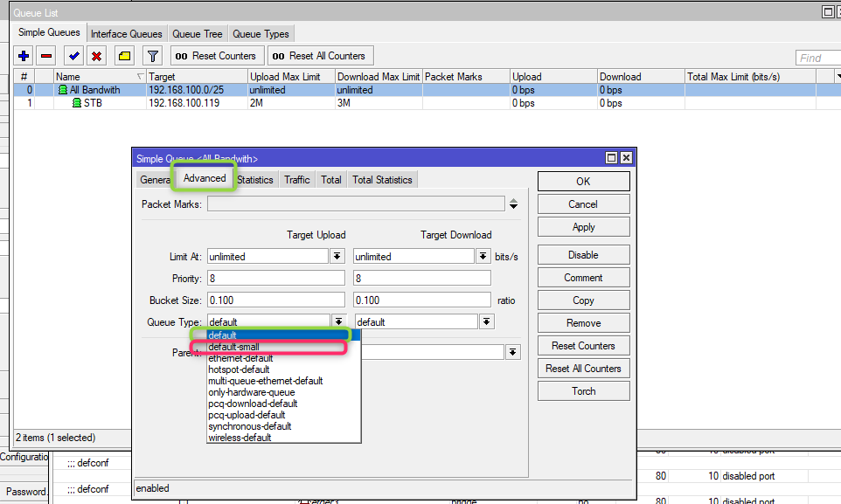Choose only-hardware-queue option

tap(283, 392)
